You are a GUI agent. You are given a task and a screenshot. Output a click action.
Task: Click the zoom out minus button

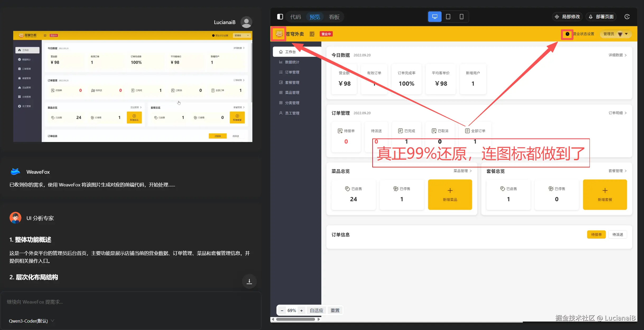point(282,310)
